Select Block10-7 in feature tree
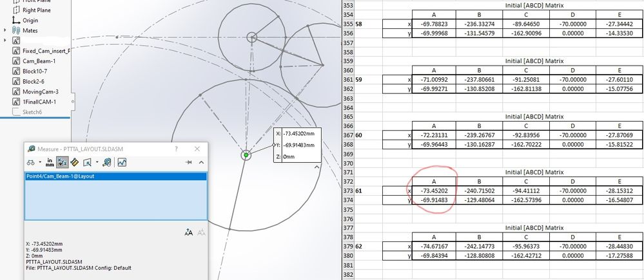This screenshot has width=644, height=280. click(35, 71)
